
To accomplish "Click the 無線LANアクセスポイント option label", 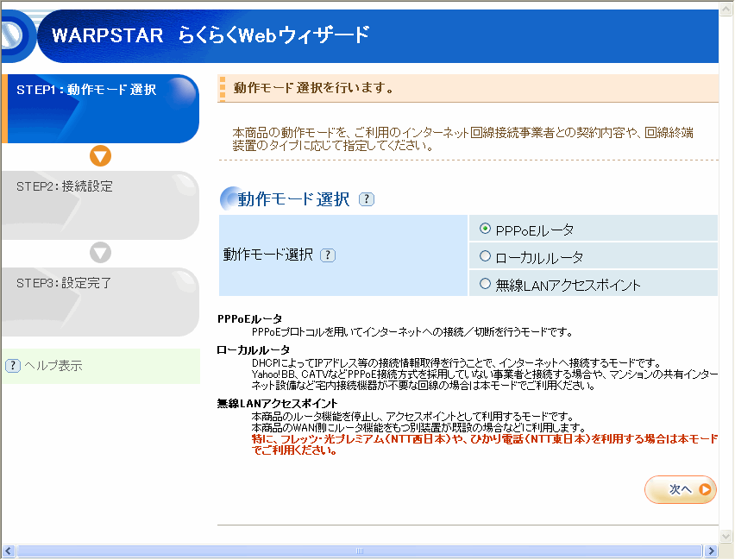I will click(569, 285).
